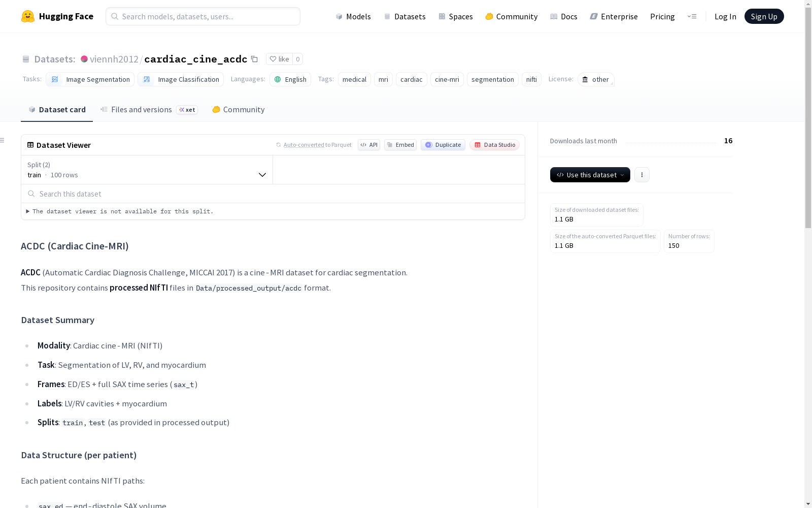Focus the search models and datasets field
This screenshot has width=812, height=508.
(203, 16)
